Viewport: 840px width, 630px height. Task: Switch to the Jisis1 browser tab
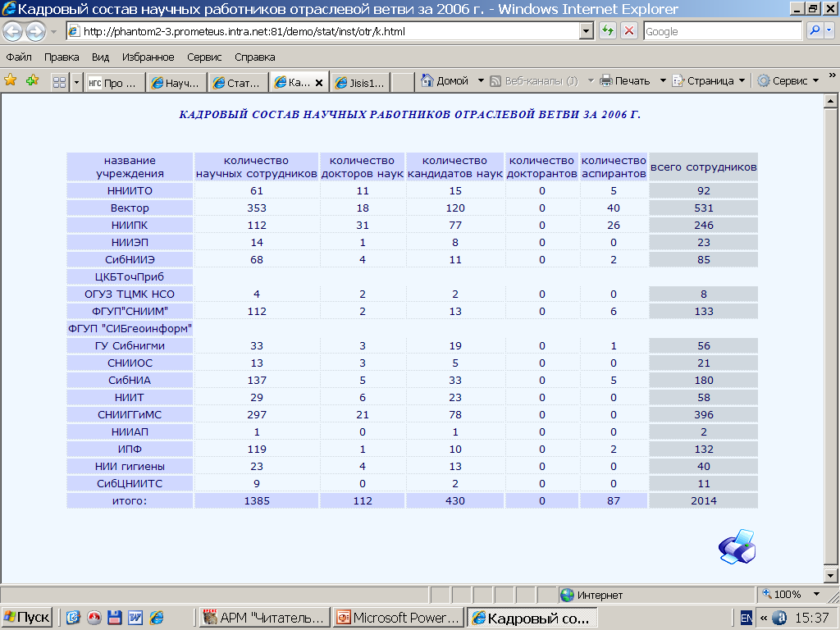coord(359,83)
